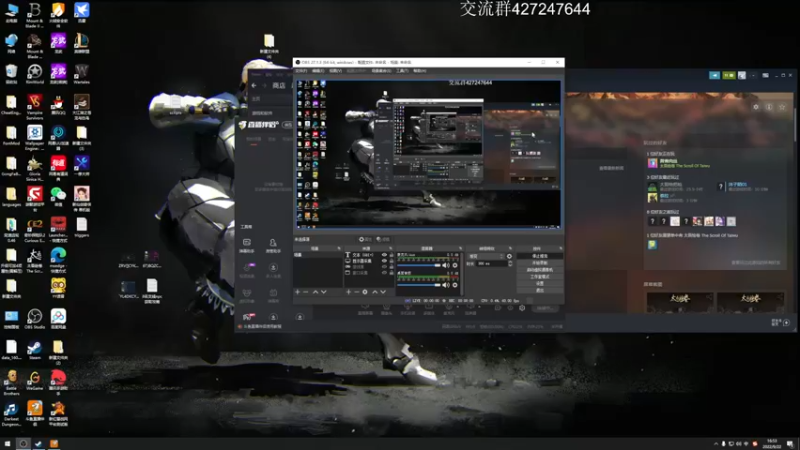Move the source up with arrow icon
Screen dimensions: 800x450
[375, 292]
